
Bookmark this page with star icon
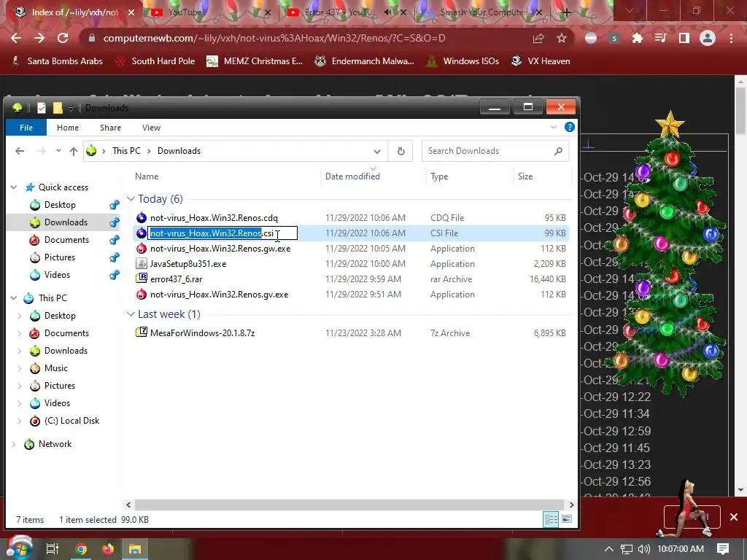pyautogui.click(x=562, y=38)
